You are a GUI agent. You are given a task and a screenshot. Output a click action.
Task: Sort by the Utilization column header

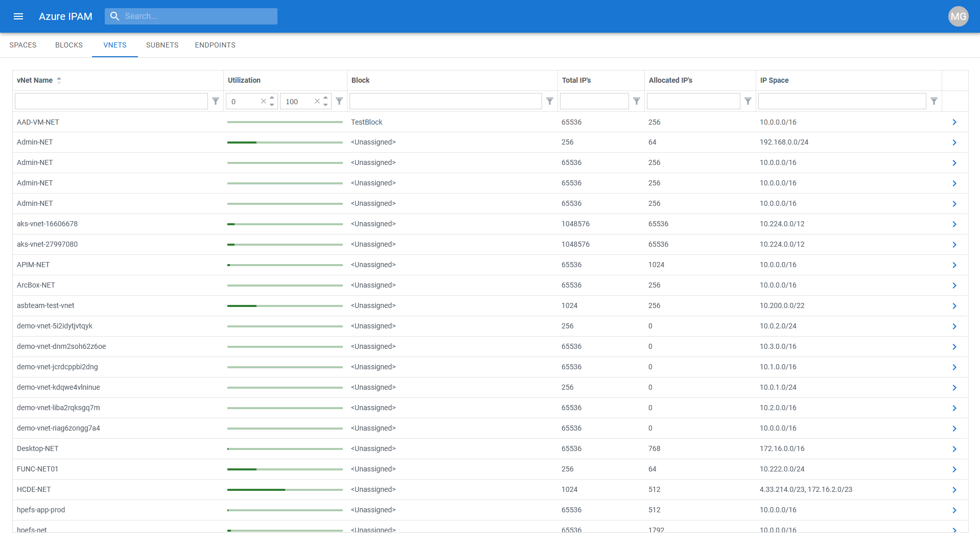[244, 80]
